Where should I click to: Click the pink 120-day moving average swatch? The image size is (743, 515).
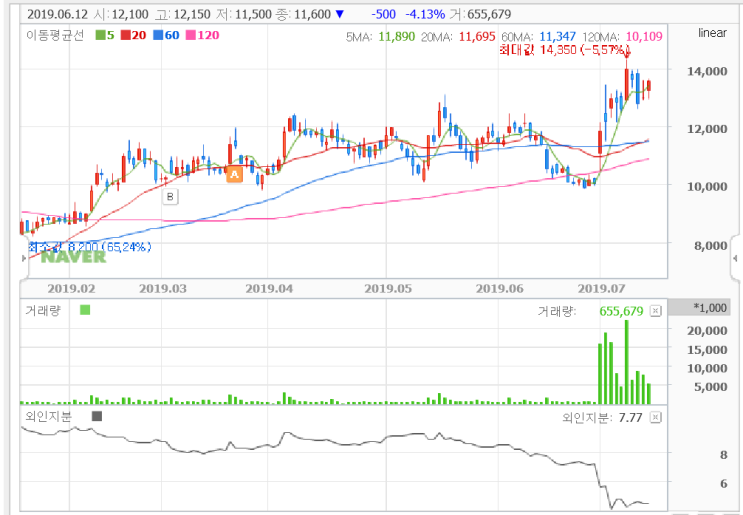[x=190, y=35]
